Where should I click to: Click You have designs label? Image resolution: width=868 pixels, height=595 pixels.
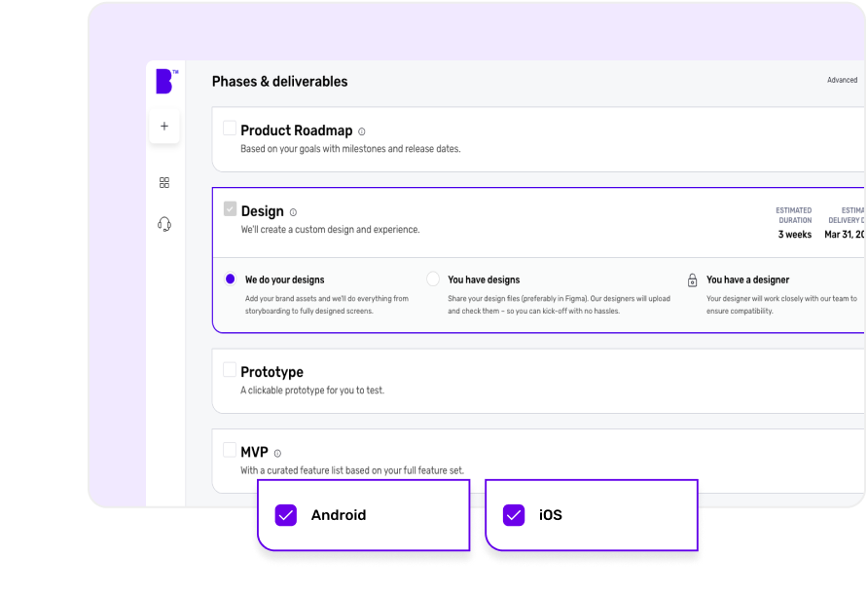coord(484,279)
